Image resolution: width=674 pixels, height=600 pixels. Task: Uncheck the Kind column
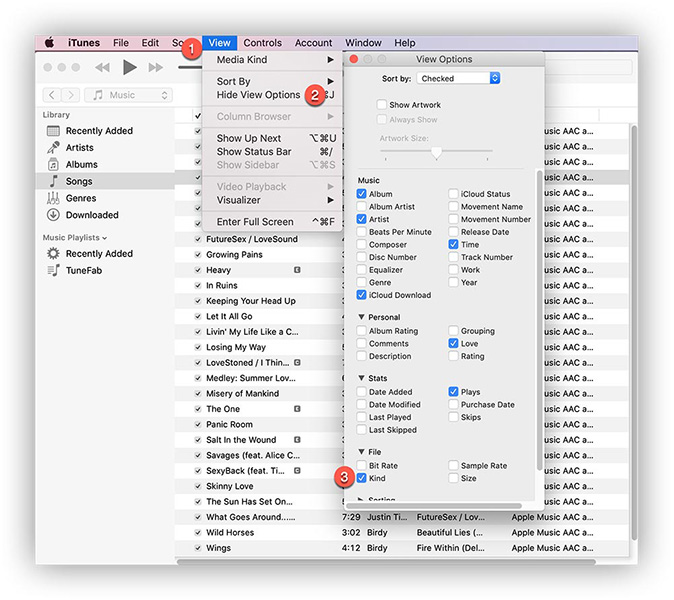click(x=362, y=478)
